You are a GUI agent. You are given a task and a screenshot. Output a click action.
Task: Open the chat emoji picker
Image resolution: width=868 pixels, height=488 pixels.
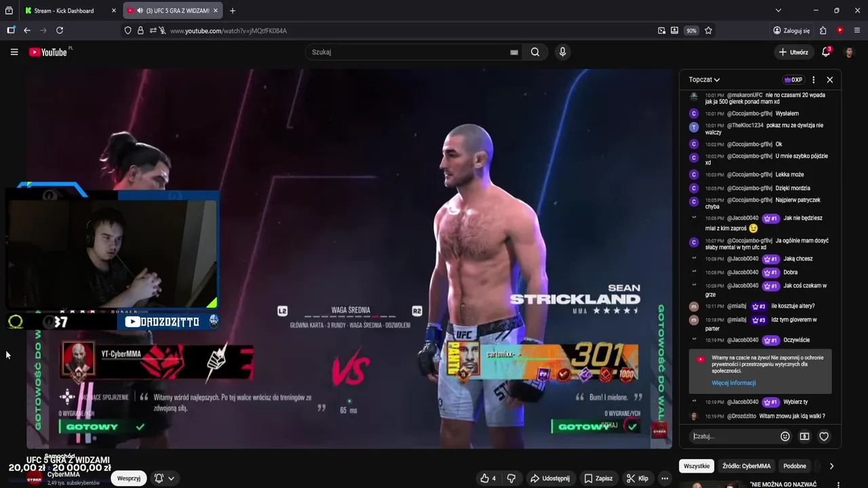coord(785,436)
